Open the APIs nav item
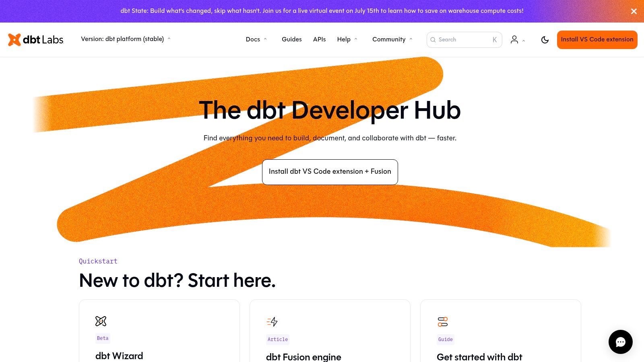 (x=320, y=39)
